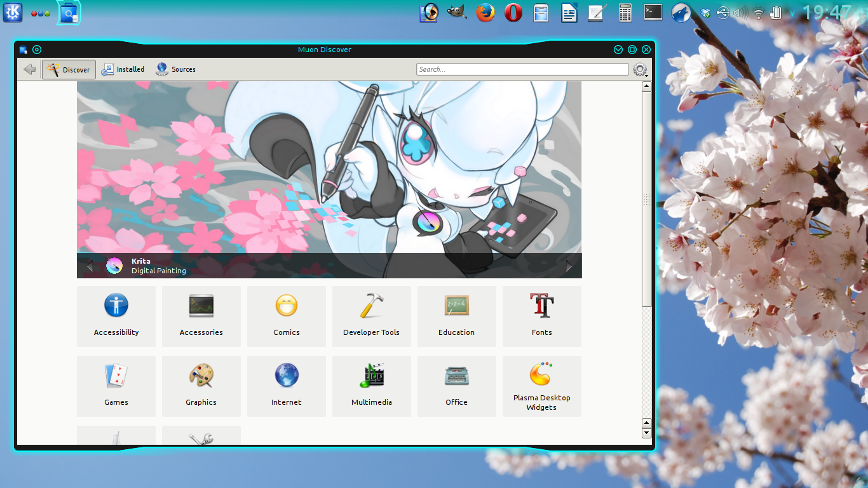The height and width of the screenshot is (488, 868).
Task: Focus the Search input field
Action: (522, 69)
